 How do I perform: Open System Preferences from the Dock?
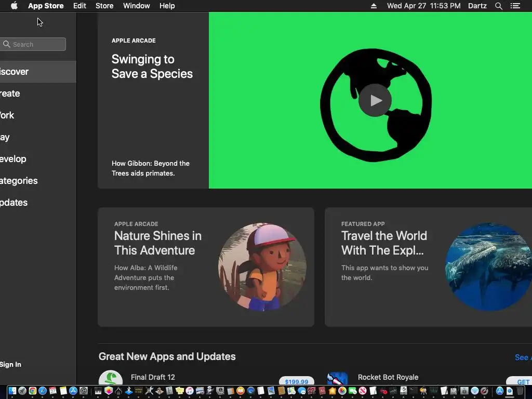click(x=84, y=391)
